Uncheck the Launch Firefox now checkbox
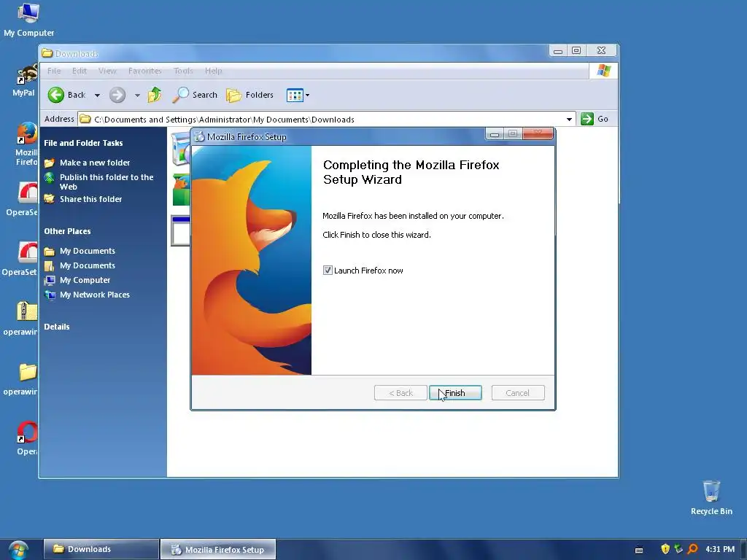The image size is (747, 560). [x=328, y=271]
